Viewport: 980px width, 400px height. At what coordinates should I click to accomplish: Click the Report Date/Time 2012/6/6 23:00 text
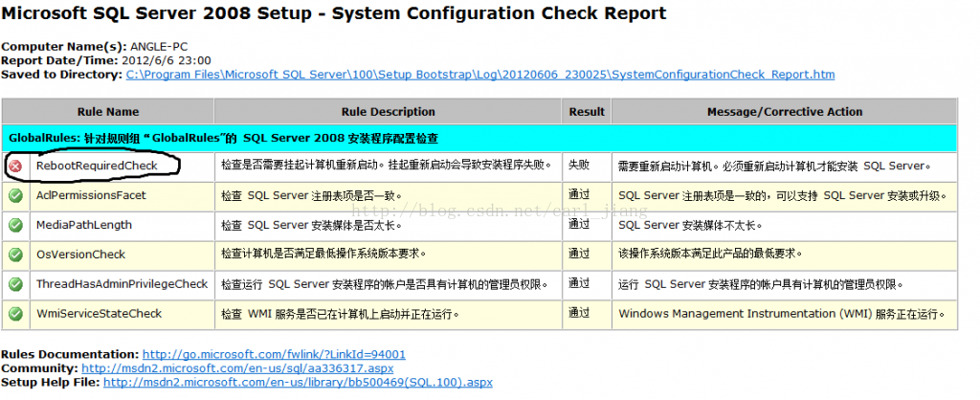[x=106, y=60]
